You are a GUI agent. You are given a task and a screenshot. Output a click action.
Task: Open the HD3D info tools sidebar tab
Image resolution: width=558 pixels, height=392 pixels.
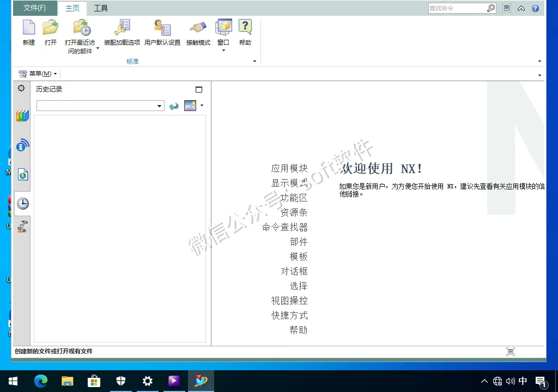point(22,145)
